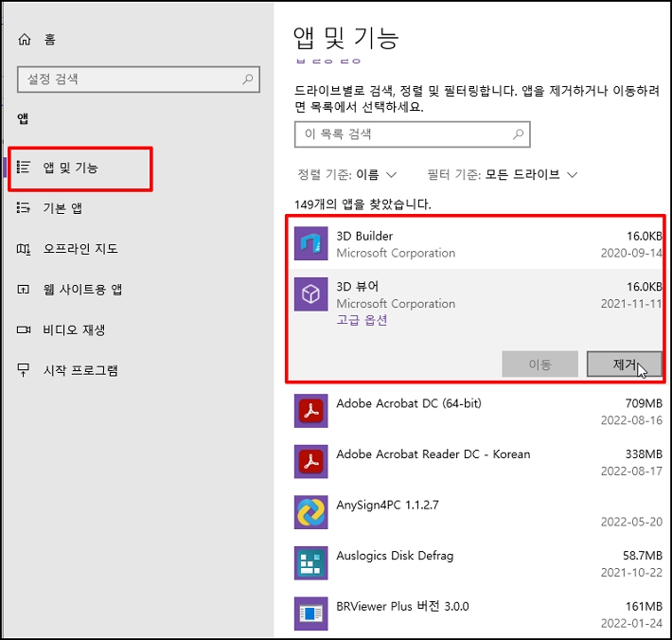Go to Settings home icon
The image size is (672, 640).
25,40
